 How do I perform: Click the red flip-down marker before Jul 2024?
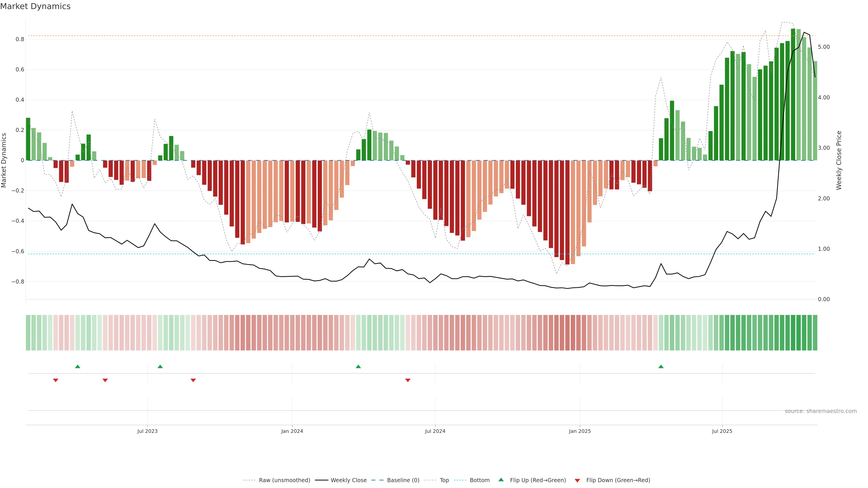point(408,380)
